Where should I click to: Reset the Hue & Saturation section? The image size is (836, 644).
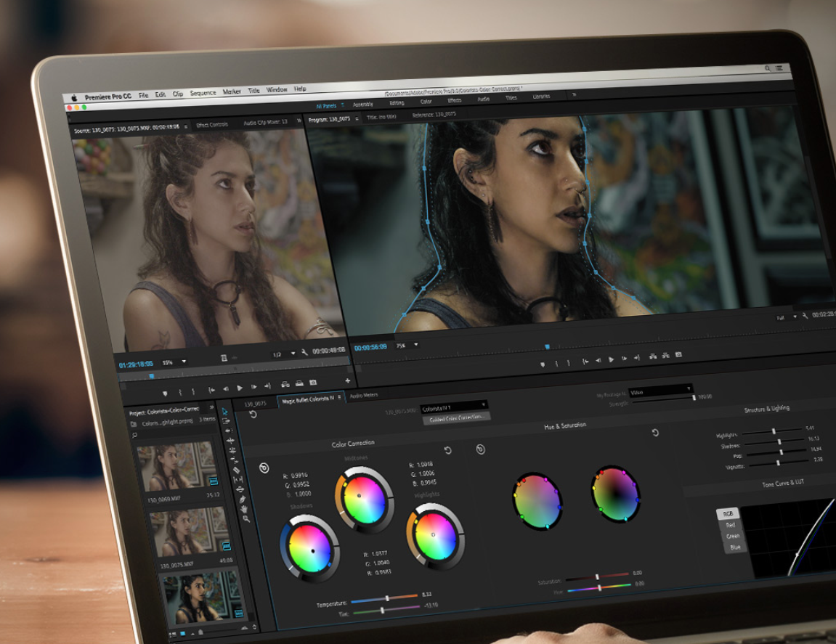coord(655,433)
